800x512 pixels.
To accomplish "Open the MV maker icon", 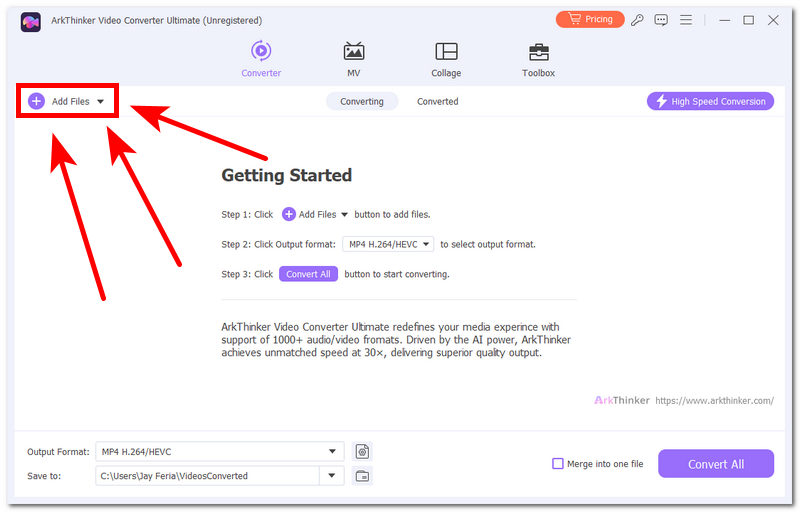I will 354,52.
